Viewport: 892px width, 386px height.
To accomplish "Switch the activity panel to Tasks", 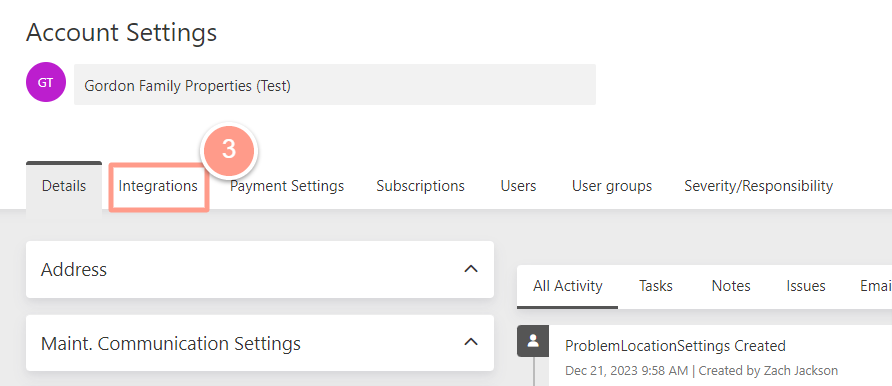I will [x=655, y=286].
